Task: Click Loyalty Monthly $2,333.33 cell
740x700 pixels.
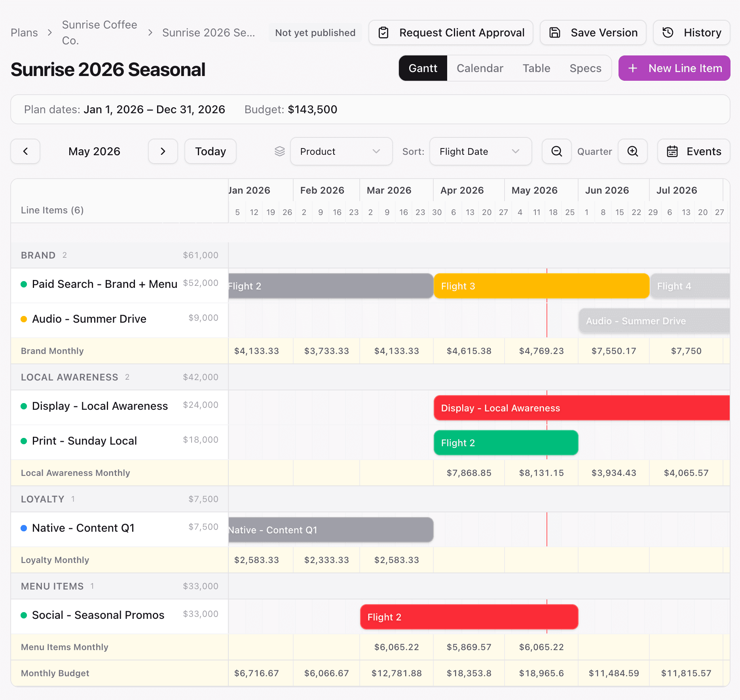Action: [326, 560]
